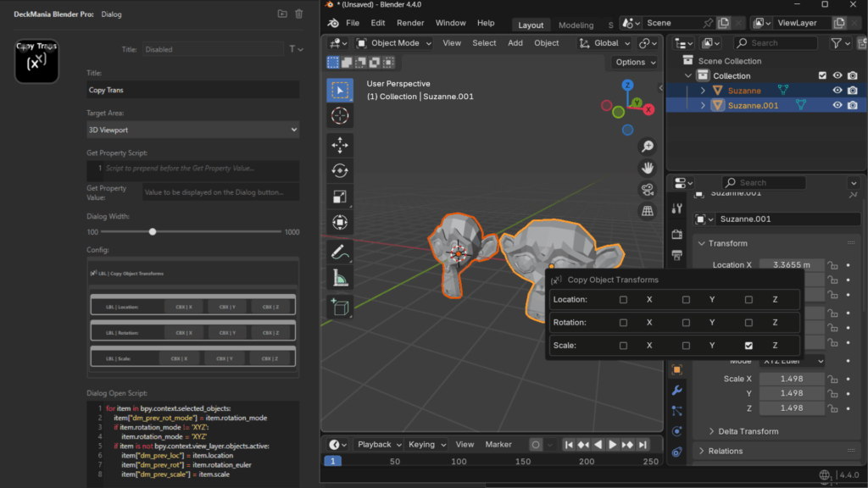Toggle camera view in viewport
Viewport: 868px width, 488px height.
click(x=648, y=189)
